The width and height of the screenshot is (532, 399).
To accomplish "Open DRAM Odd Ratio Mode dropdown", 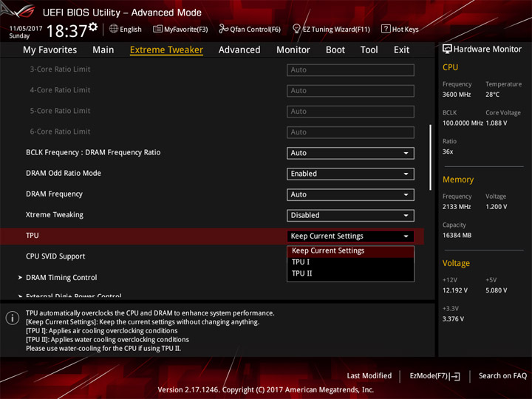I will [x=350, y=174].
